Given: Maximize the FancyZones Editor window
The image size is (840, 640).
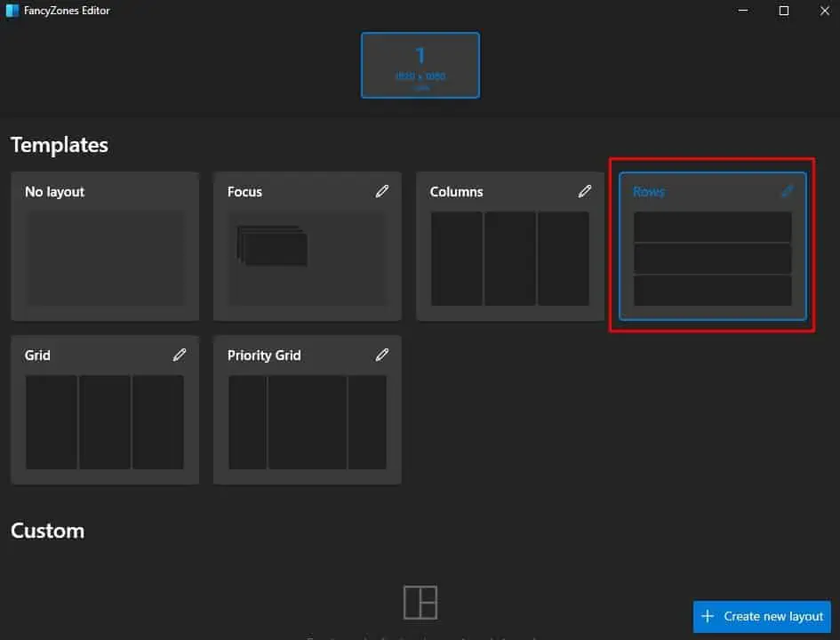Looking at the screenshot, I should point(783,11).
